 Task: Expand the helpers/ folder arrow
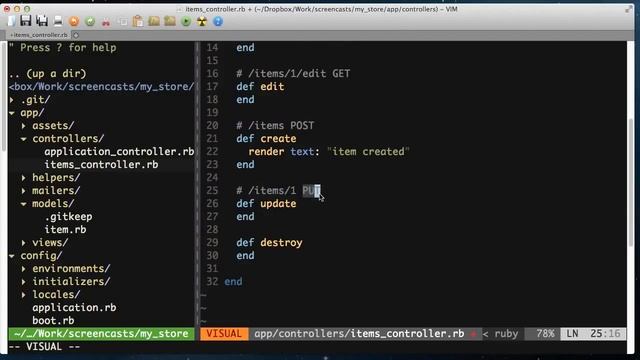point(24,178)
